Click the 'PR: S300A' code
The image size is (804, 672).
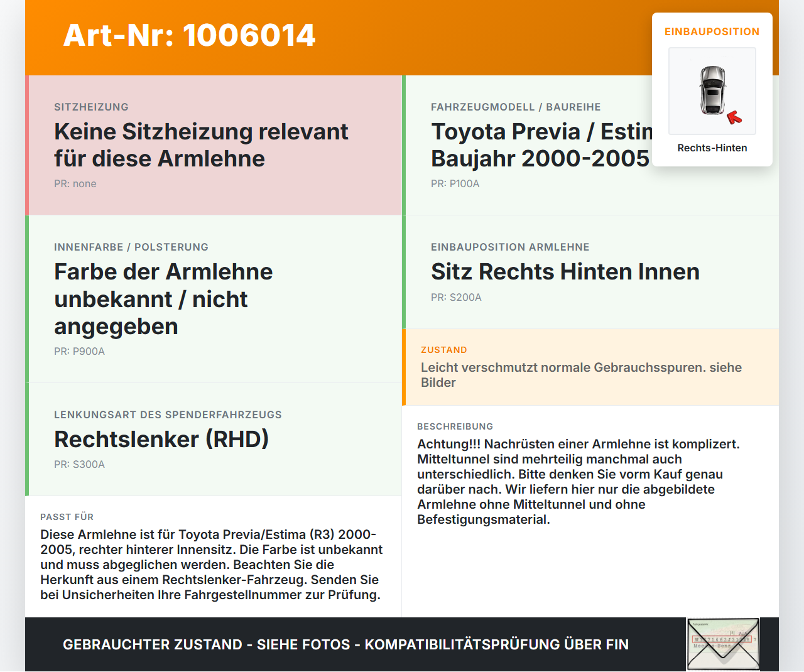[x=79, y=464]
